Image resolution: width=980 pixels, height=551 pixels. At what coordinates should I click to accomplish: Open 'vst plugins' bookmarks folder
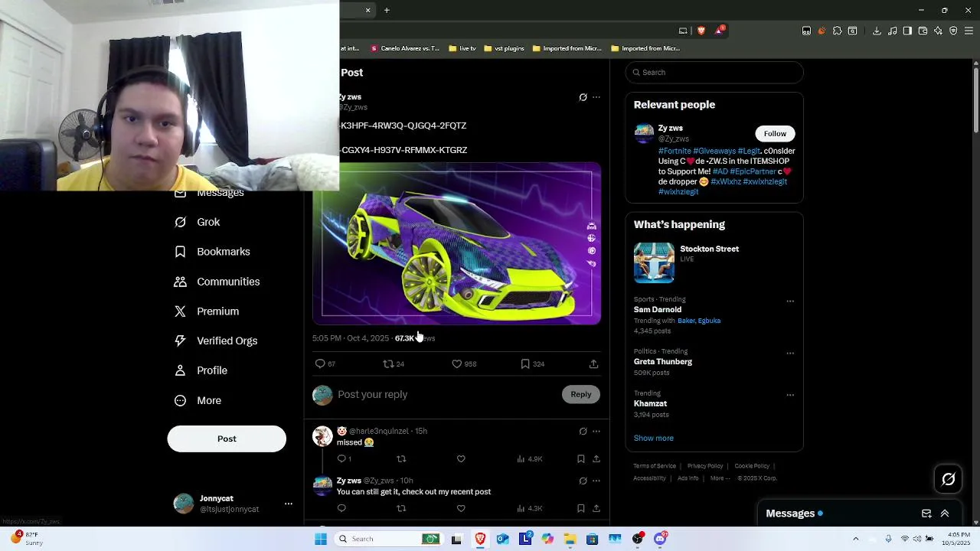(x=503, y=48)
